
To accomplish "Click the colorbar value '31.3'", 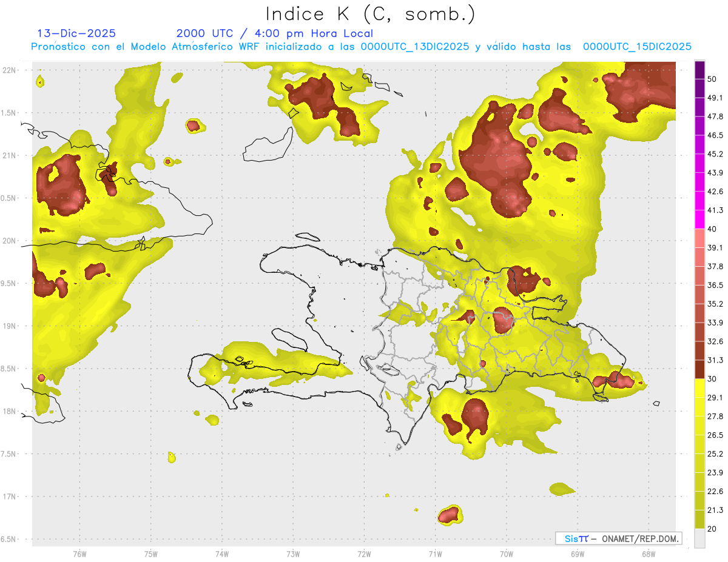I will coord(716,360).
